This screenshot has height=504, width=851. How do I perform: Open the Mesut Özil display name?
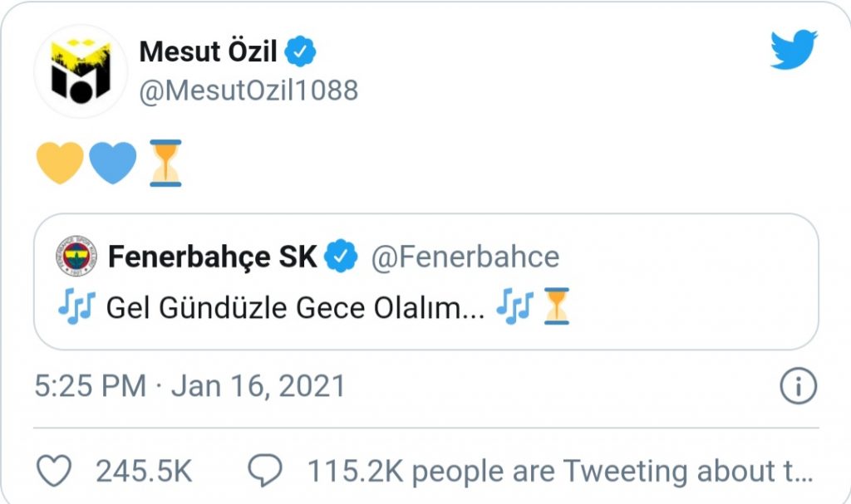click(x=208, y=51)
